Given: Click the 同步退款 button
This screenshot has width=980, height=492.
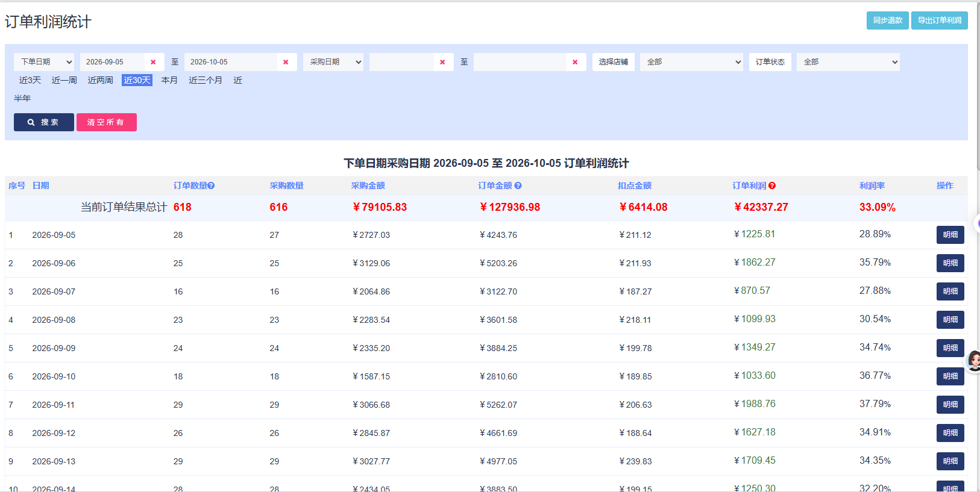Looking at the screenshot, I should point(888,20).
